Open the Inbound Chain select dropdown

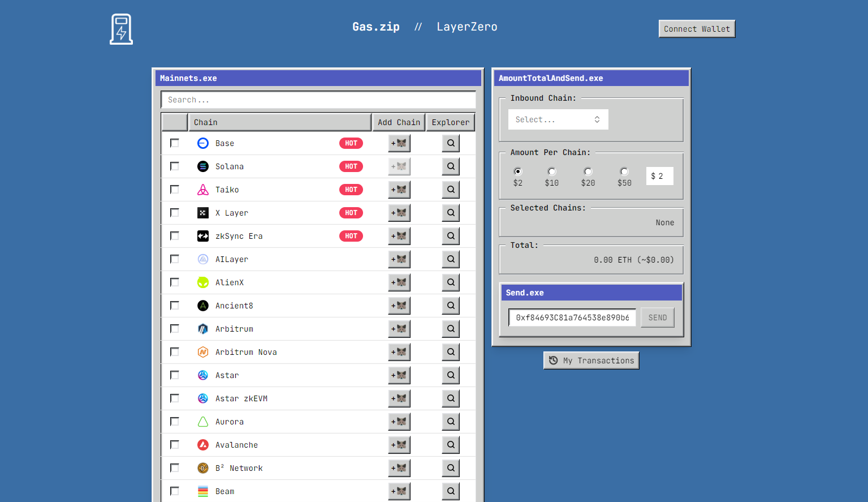click(558, 119)
